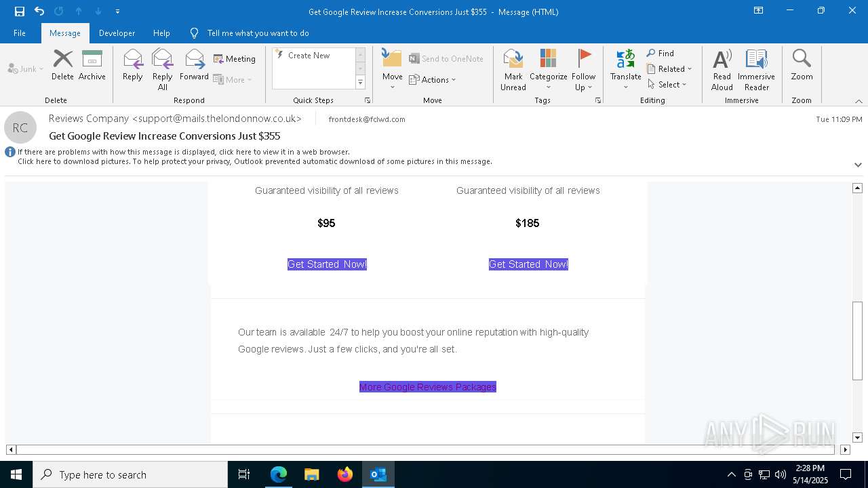Click the horizontal scroll right arrow
Viewport: 868px width, 488px height.
pos(845,449)
